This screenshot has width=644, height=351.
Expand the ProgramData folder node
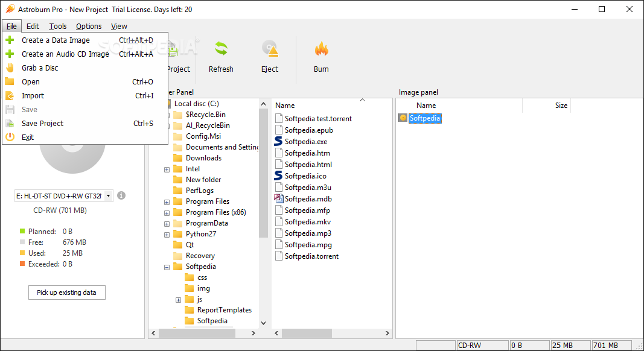coord(167,224)
